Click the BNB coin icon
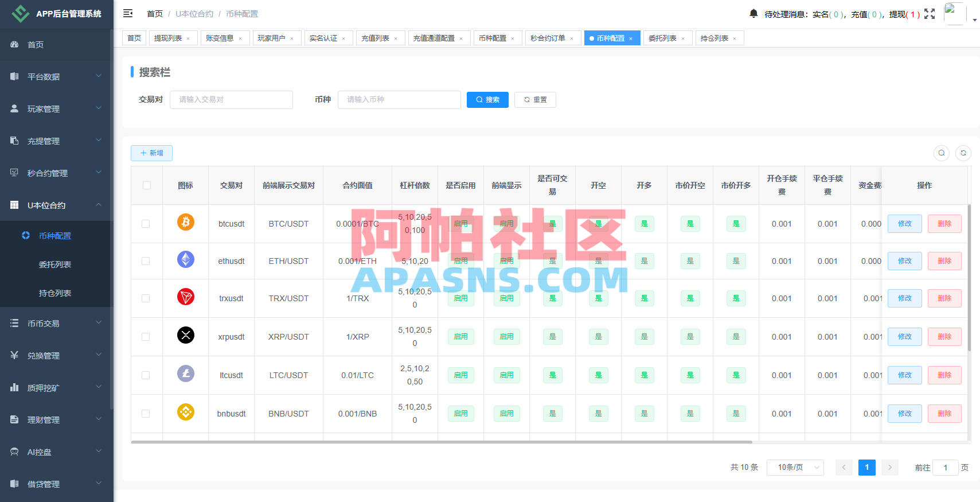This screenshot has width=980, height=502. 185,412
